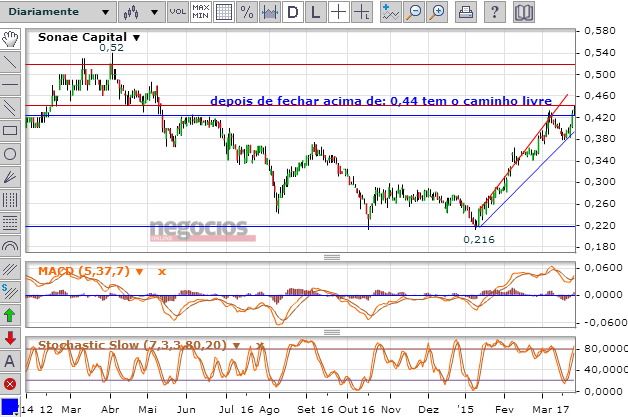Print the chart
This screenshot has width=628, height=417.
tap(466, 12)
